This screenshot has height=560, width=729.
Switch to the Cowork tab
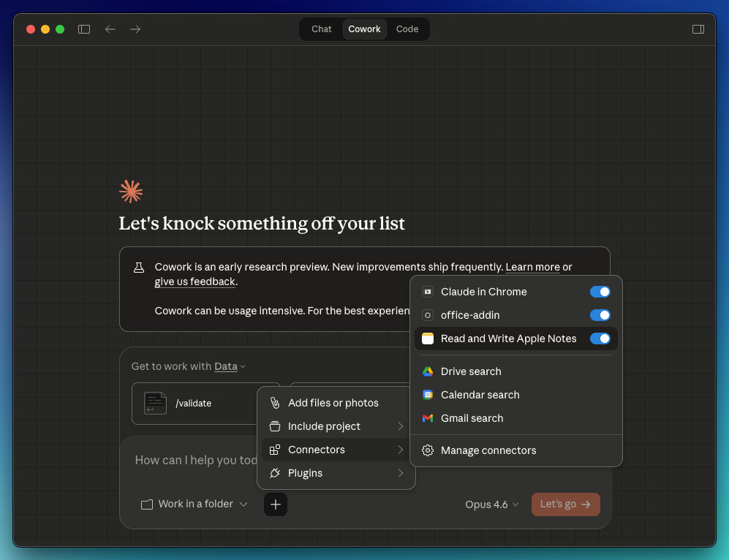coord(364,29)
